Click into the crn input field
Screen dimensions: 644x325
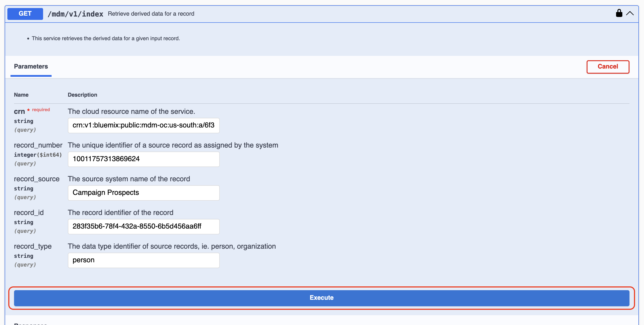(144, 125)
